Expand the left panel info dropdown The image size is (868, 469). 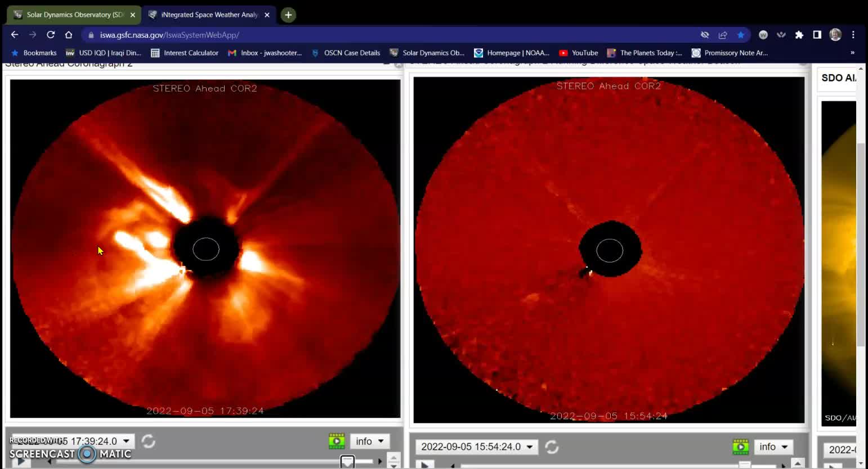coord(369,441)
